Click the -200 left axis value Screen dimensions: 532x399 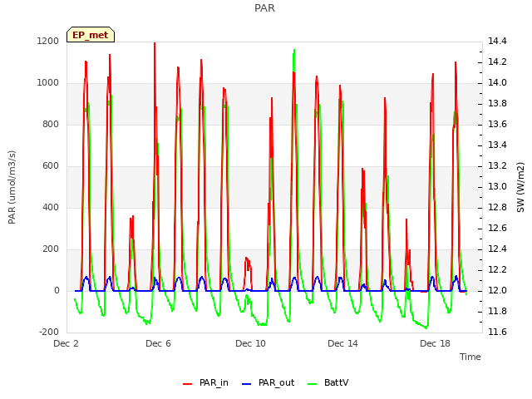49,332
